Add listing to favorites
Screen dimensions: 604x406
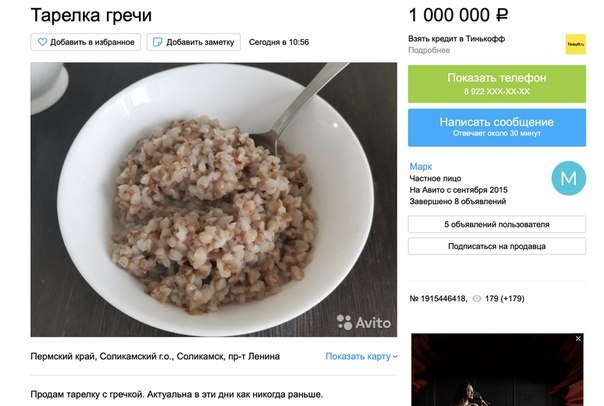86,42
